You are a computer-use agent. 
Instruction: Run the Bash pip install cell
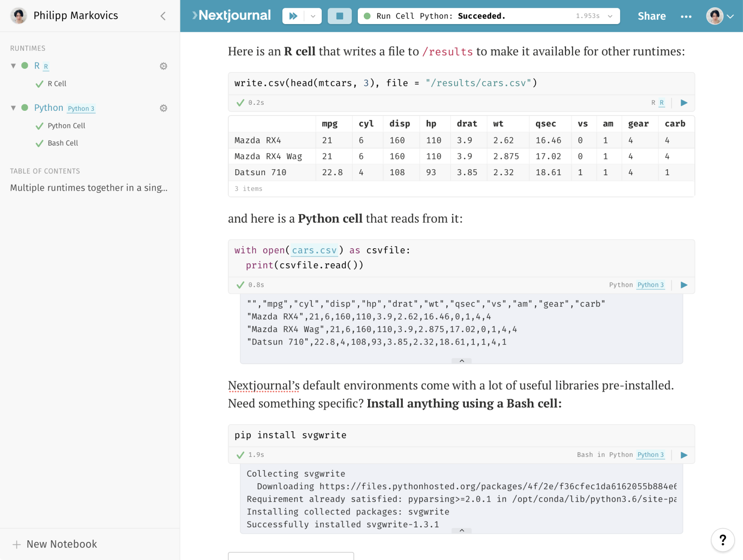684,455
